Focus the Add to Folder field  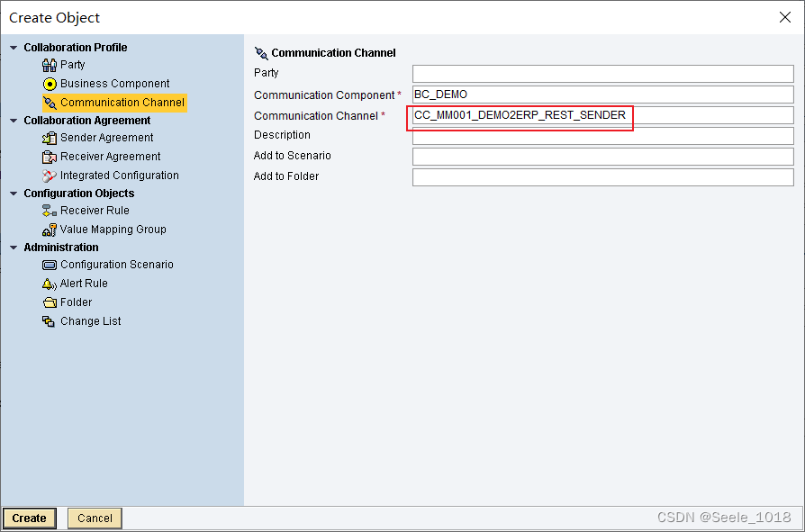pyautogui.click(x=602, y=177)
